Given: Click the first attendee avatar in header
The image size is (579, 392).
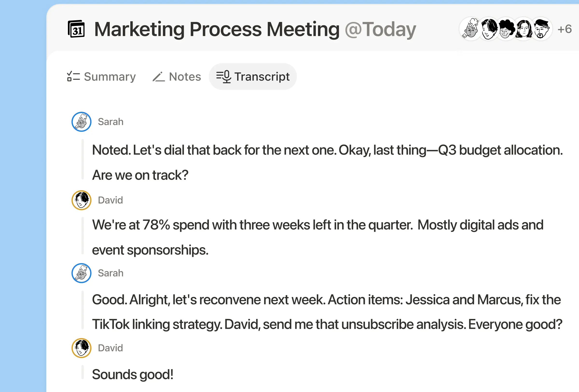Looking at the screenshot, I should pos(470,29).
